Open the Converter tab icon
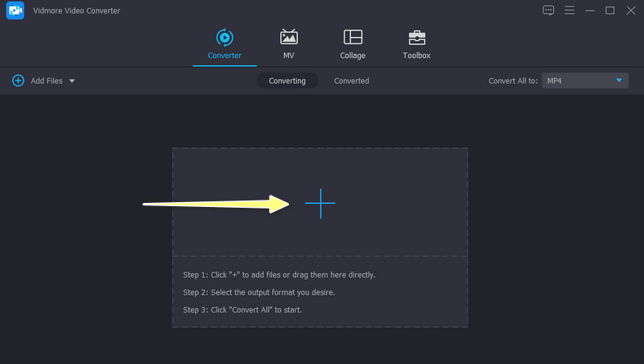Viewport: 644px width, 364px height. 224,37
